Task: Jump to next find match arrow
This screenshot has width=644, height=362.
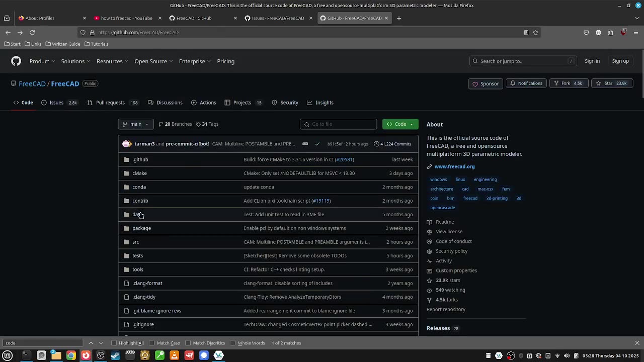Action: coord(101,343)
